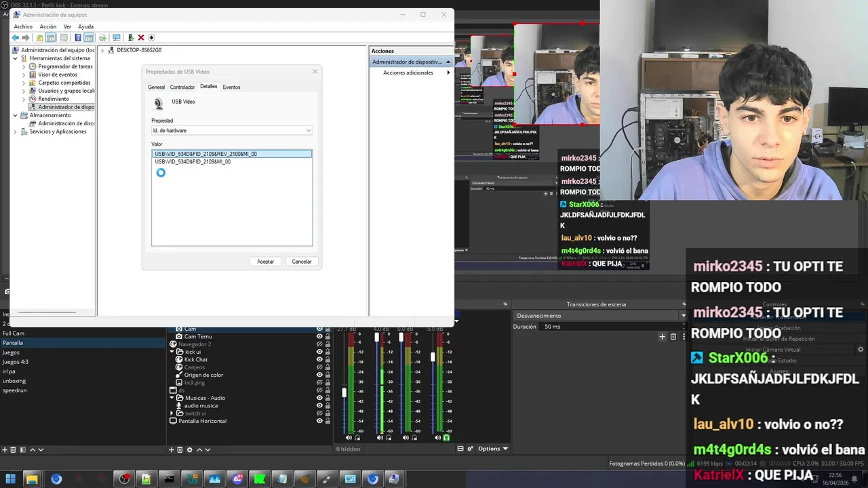
Task: Click the scan for hardware changes monitor icon
Action: pyautogui.click(x=117, y=38)
